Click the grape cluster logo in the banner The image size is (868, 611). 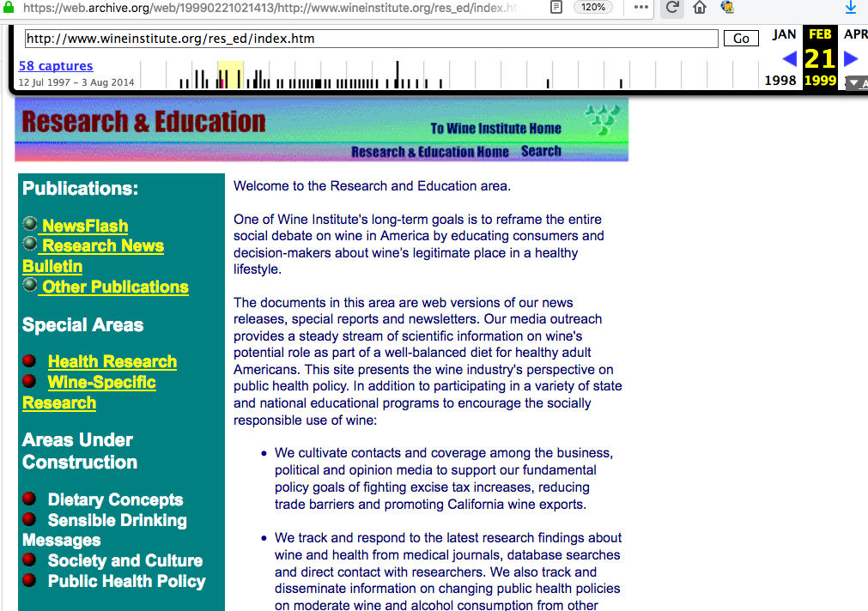click(x=603, y=119)
